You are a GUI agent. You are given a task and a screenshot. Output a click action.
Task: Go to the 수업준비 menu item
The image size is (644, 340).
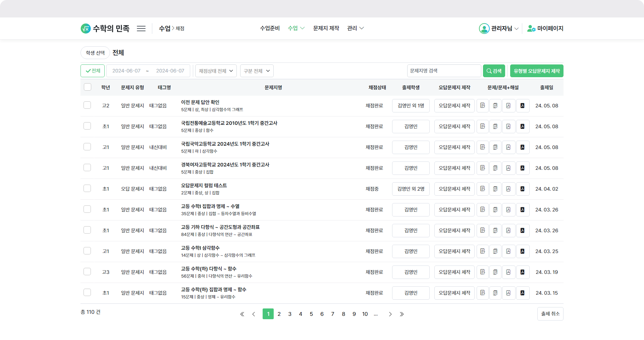click(270, 28)
